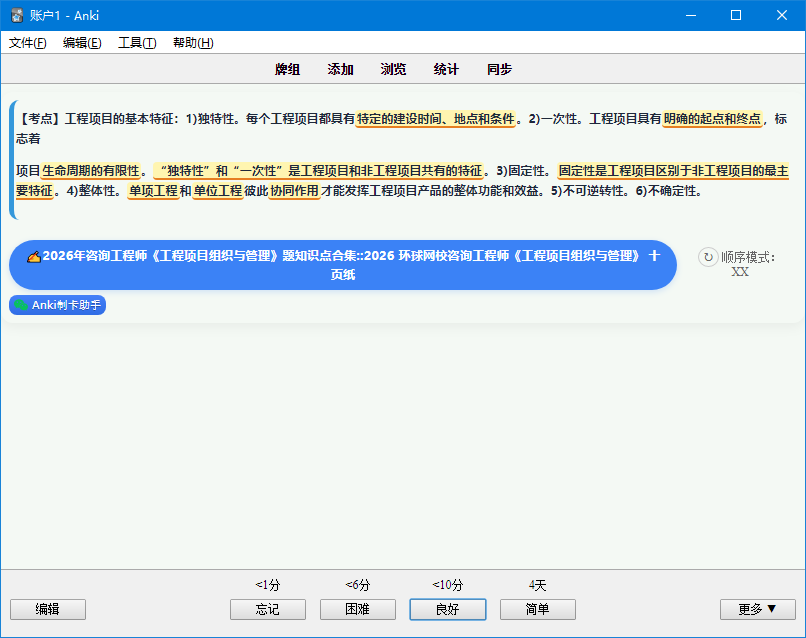View 统计 statistics
Viewport: 806px width, 638px height.
point(446,69)
